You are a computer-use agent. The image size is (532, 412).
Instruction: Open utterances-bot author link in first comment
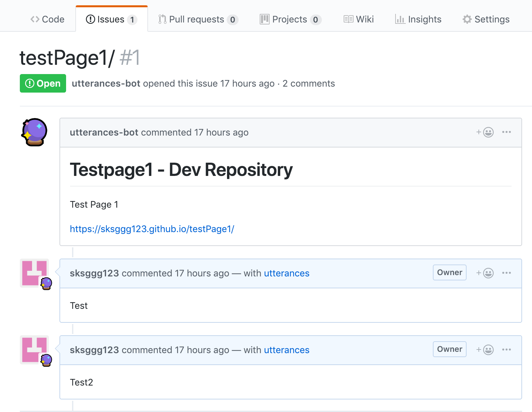click(104, 132)
